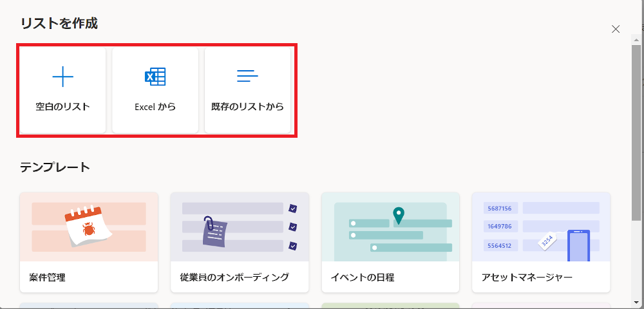Open the 従業員のオンボーディング template thumbnail

240,227
